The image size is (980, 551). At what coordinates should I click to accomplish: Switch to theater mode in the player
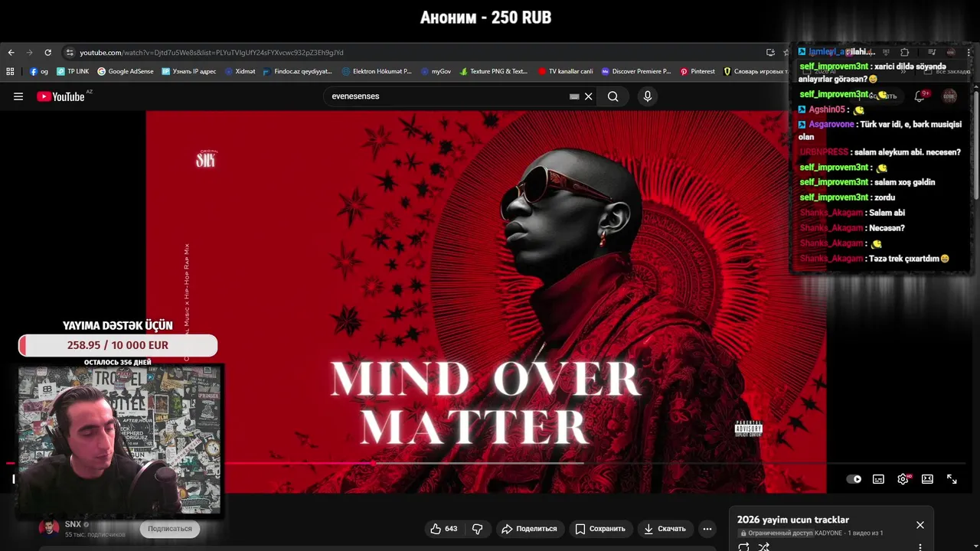click(x=927, y=479)
